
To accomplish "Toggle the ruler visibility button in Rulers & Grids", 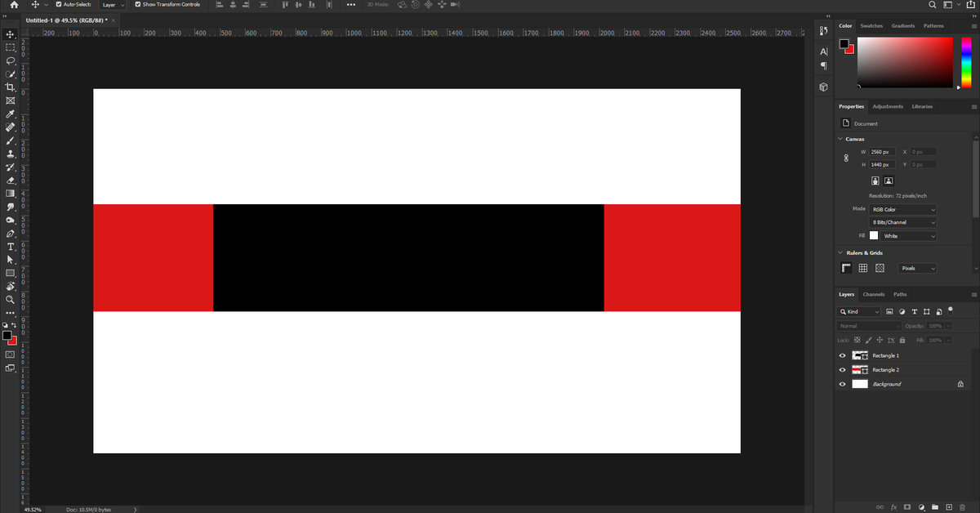I will pos(847,268).
